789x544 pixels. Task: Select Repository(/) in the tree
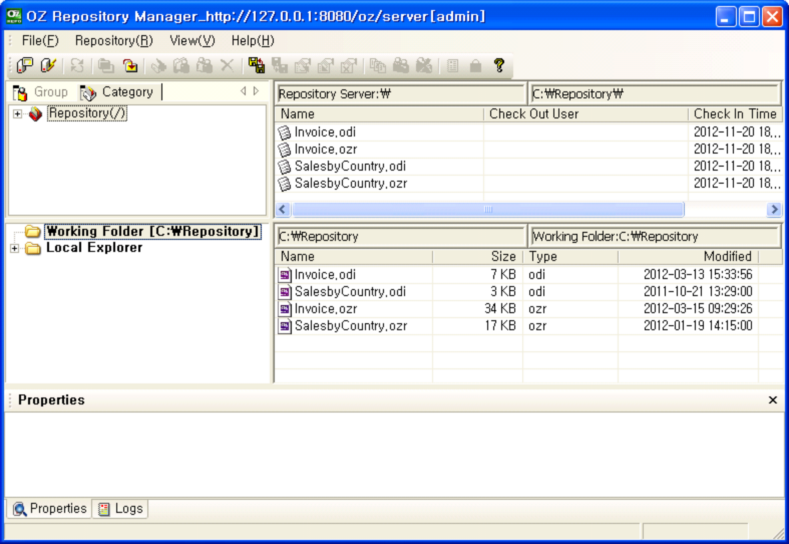coord(87,114)
